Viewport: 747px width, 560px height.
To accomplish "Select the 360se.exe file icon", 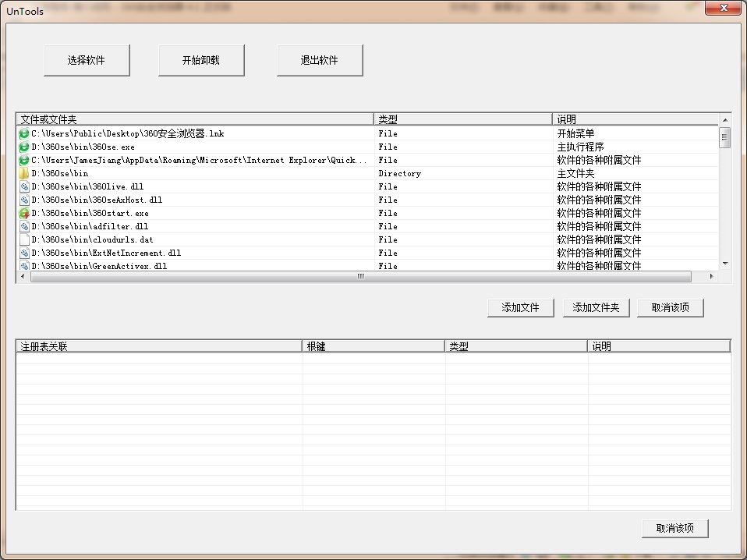I will click(24, 147).
